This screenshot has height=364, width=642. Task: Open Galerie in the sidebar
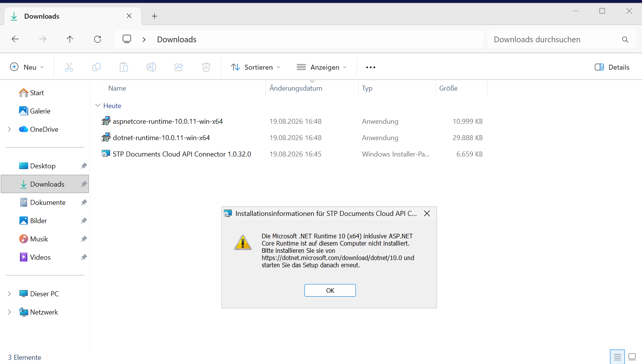pyautogui.click(x=35, y=111)
